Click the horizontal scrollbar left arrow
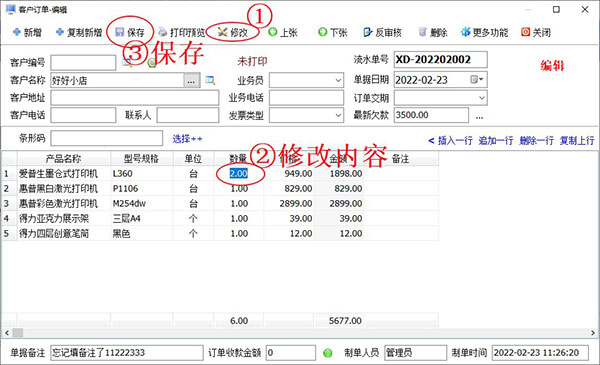This screenshot has width=600, height=365. (7, 333)
